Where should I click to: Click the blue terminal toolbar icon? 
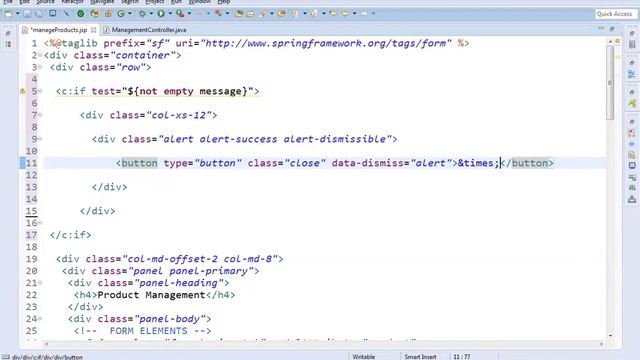pos(53,14)
